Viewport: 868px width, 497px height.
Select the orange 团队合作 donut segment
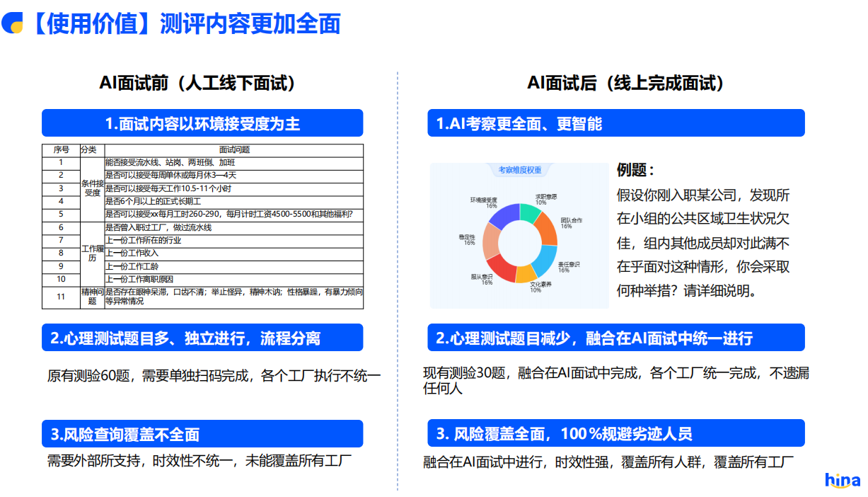pos(545,229)
